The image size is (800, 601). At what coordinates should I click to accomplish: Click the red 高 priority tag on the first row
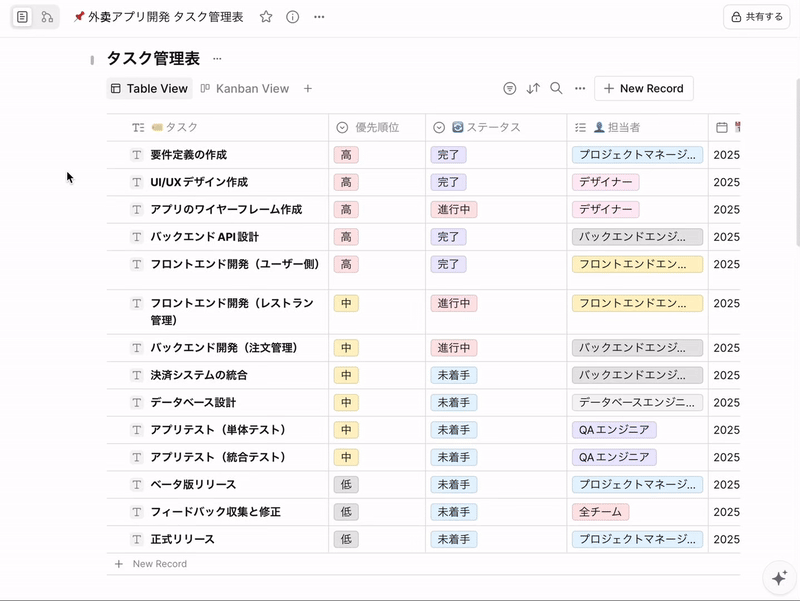coord(346,155)
